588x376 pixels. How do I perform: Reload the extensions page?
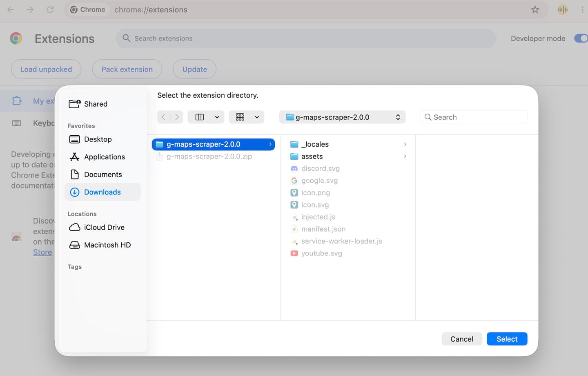pos(50,9)
